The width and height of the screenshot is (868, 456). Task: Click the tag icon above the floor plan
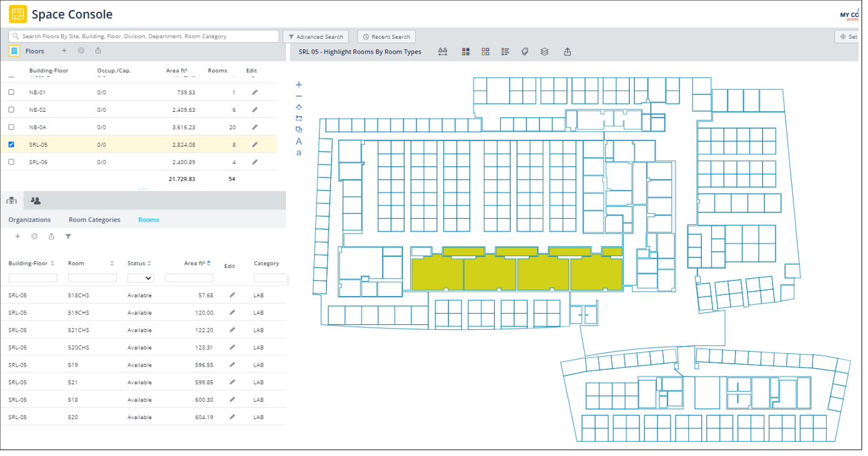click(x=525, y=51)
